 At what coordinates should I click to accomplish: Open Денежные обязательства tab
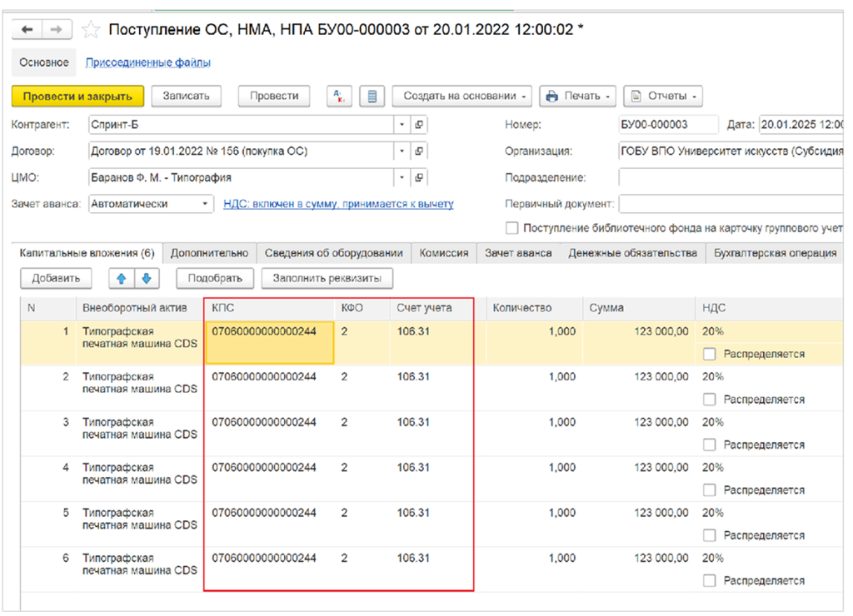(633, 253)
